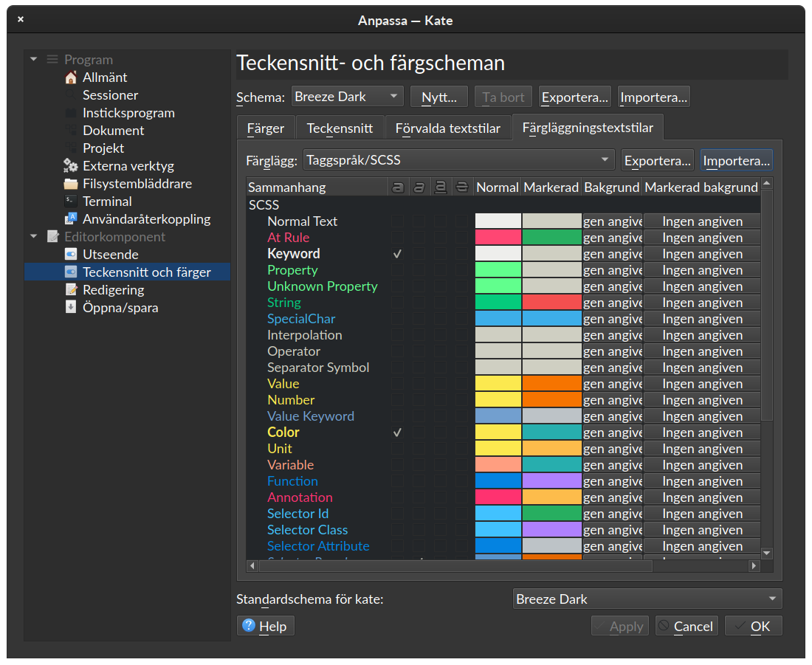Enable bold for At Rule row
Viewport: 812px width, 665px height.
[x=397, y=238]
